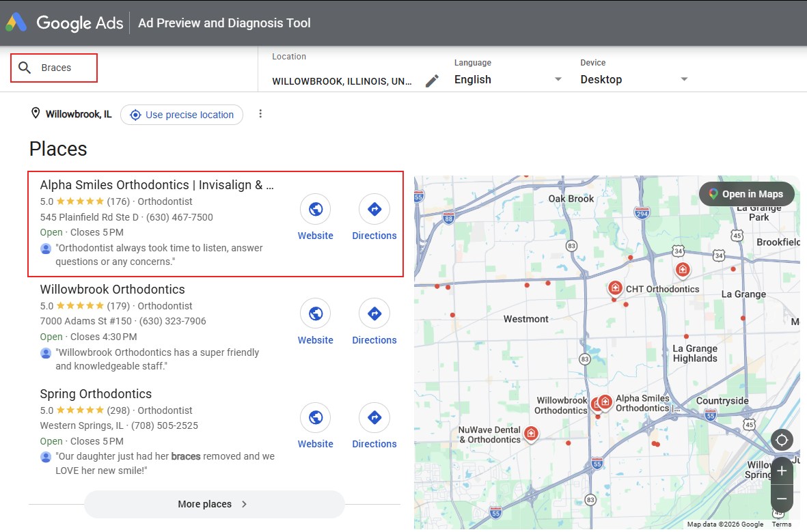Center map with the my-location target icon
Screen dimensions: 807x532
coord(782,440)
